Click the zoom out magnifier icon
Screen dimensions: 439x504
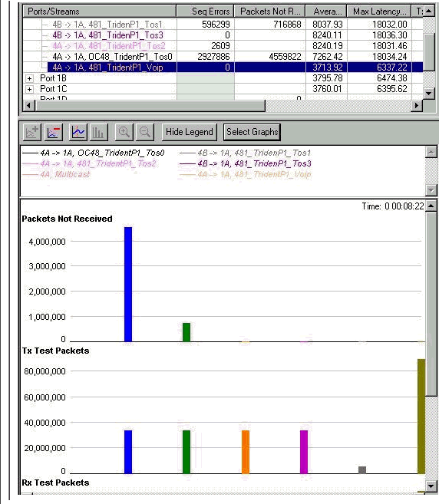click(145, 132)
